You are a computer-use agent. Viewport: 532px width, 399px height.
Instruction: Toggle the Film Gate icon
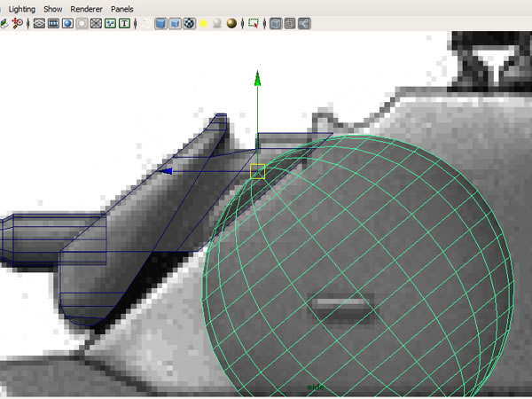click(53, 23)
